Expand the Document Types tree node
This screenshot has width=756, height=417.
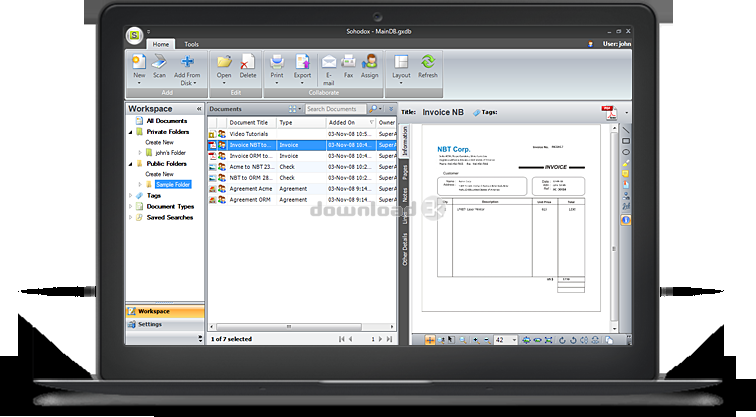(131, 206)
